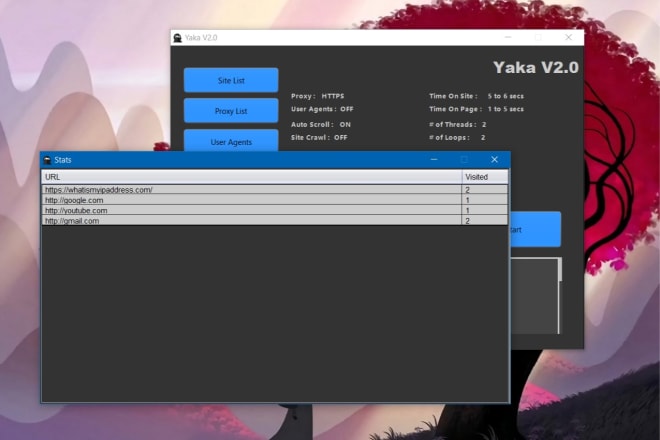Click the Stats window title icon

pos(47,160)
